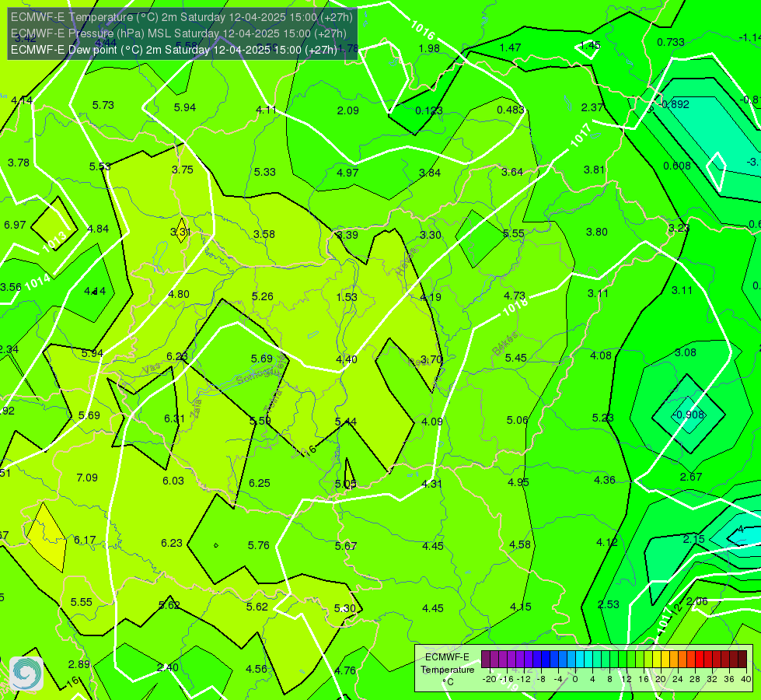Click the dew point value 4.95
This screenshot has width=761, height=700.
(x=518, y=482)
